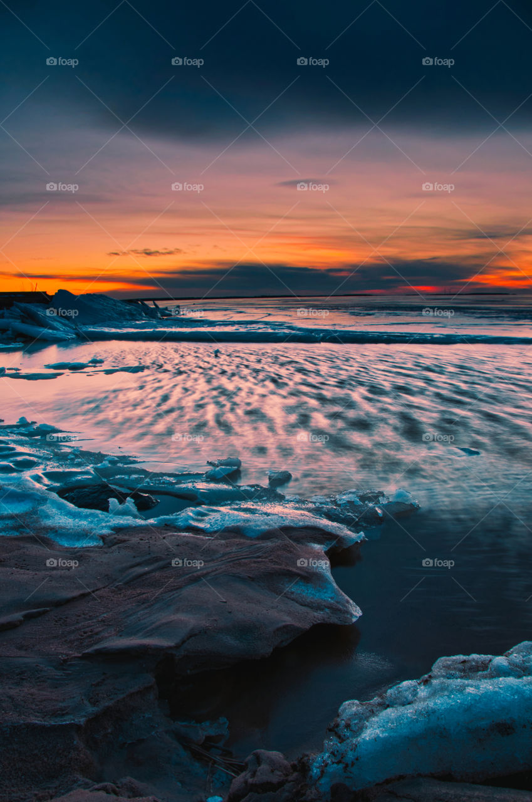
Task: Click the bright red glow on the horizon
Action: pos(421,289)
